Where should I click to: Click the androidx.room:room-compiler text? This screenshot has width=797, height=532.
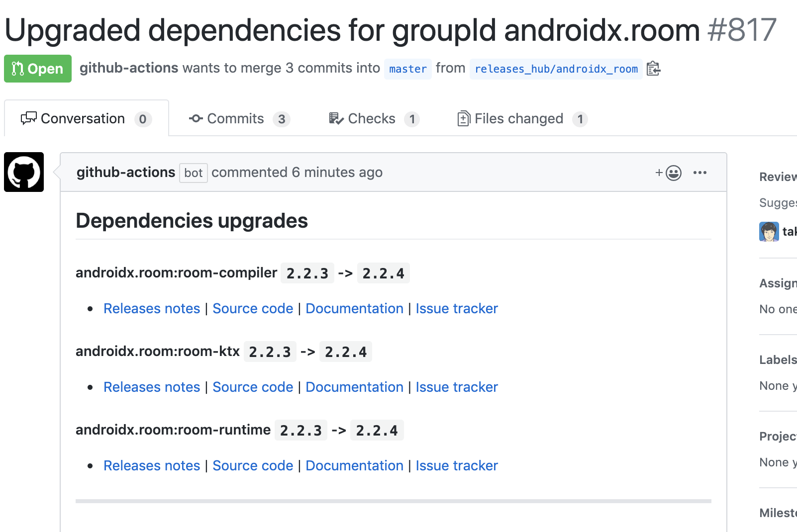coord(176,272)
